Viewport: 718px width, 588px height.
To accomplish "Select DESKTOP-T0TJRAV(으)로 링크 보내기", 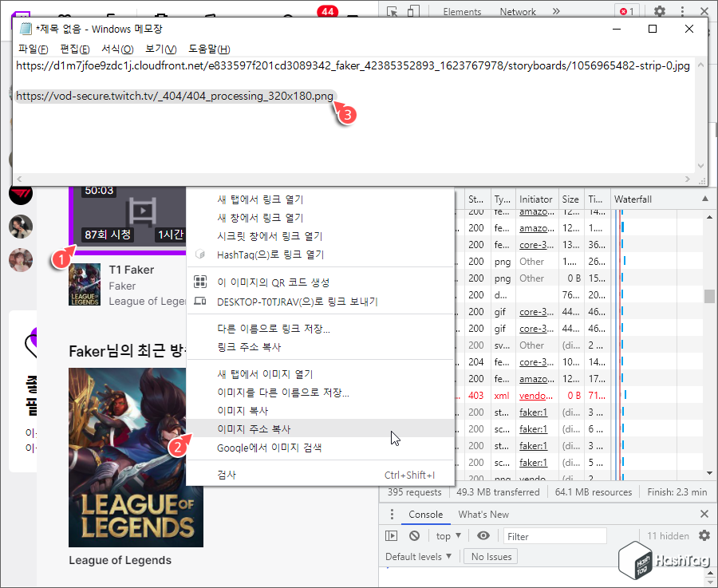I will [321, 302].
